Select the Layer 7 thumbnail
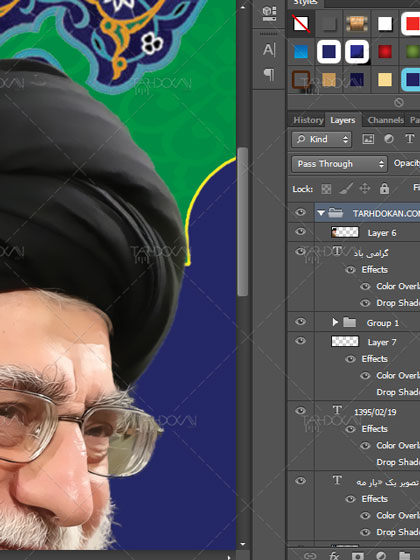Screen dimensions: 420x560 345,341
